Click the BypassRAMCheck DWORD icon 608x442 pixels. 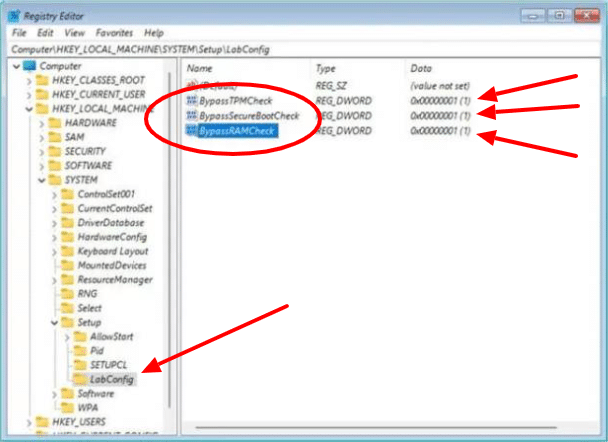tap(192, 131)
